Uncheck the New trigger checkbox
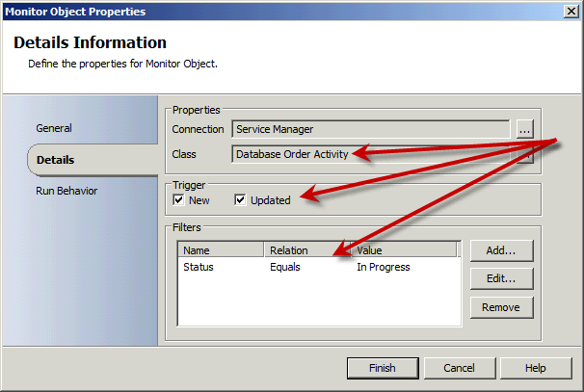This screenshot has width=584, height=392. [178, 200]
